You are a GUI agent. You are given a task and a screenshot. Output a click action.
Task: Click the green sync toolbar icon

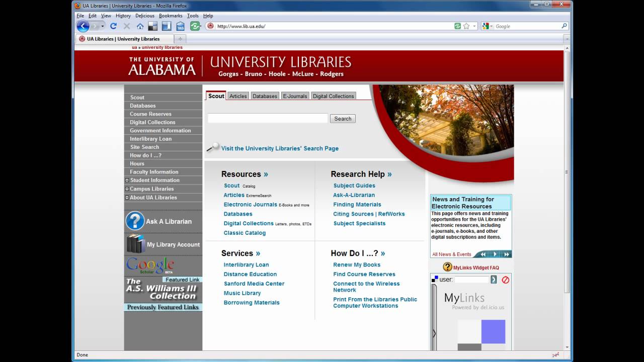point(195,26)
